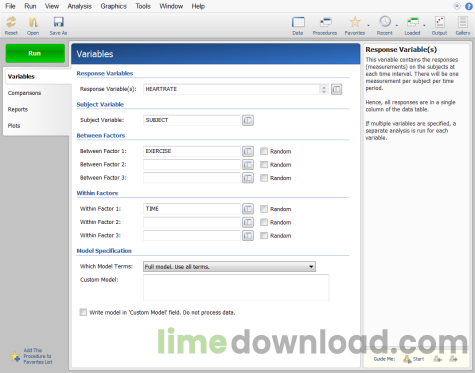475x373 pixels.
Task: Open the File menu
Action: pos(10,6)
